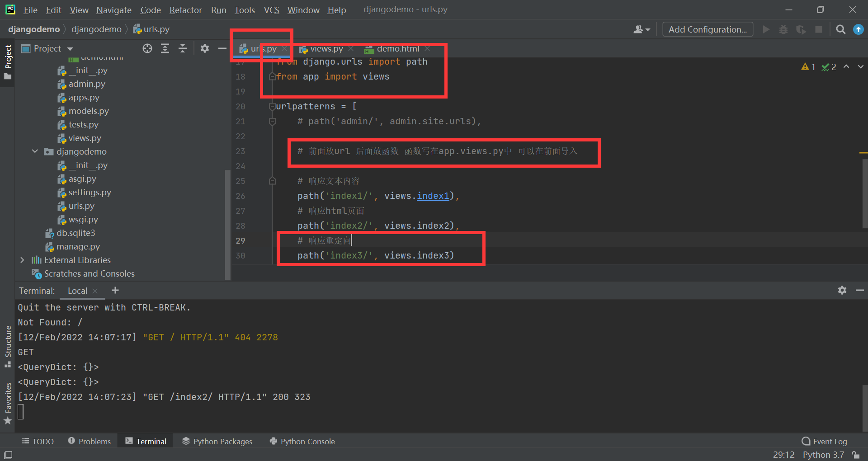The width and height of the screenshot is (868, 461).
Task: Click the lock read-only status icon
Action: point(856,455)
